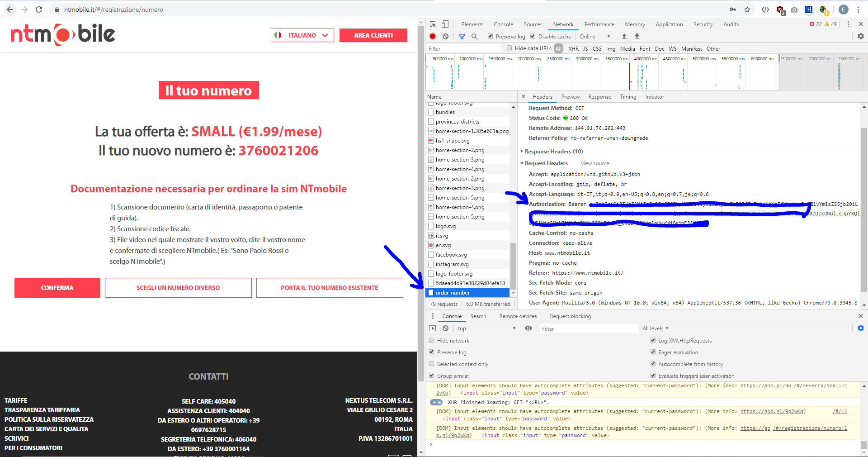Go back in browser toolbar

tap(10, 10)
